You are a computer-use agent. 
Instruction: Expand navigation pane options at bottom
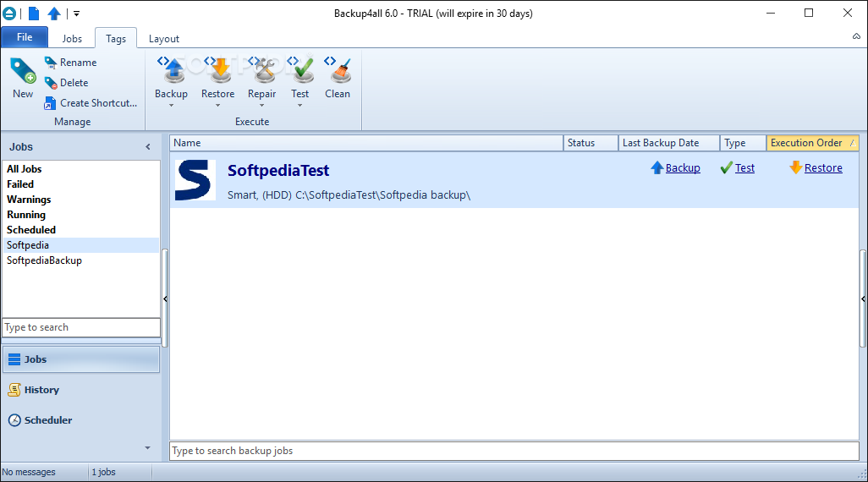click(x=148, y=447)
